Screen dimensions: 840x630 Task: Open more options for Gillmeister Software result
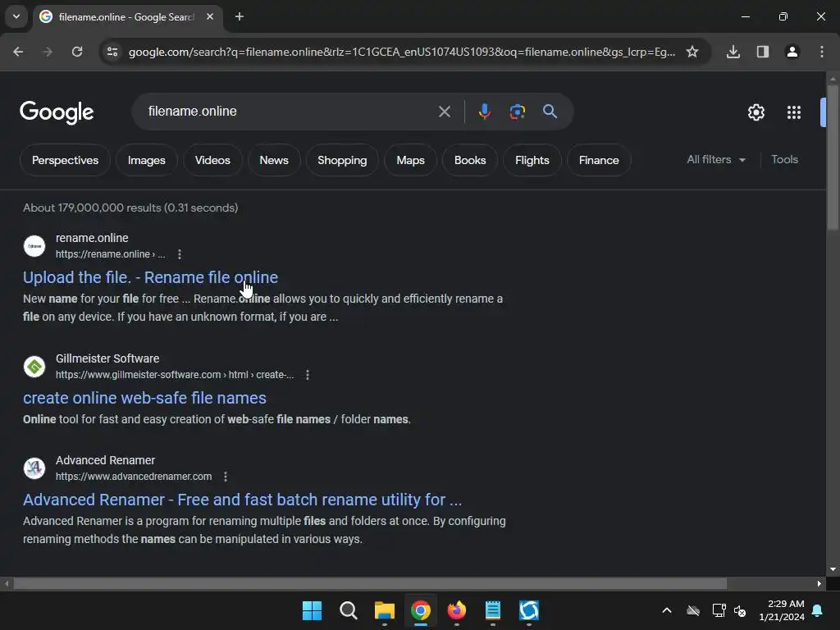pos(308,375)
